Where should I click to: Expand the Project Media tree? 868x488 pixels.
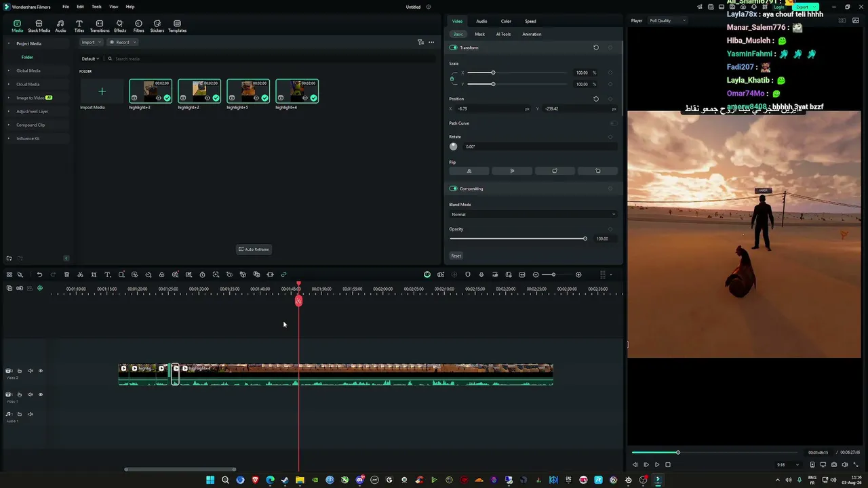tap(9, 43)
